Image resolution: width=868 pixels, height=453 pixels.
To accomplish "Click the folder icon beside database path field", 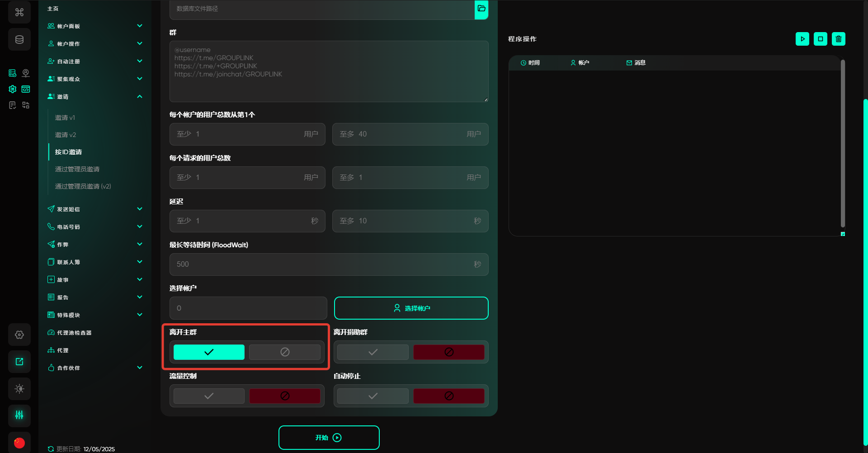I will pos(481,9).
